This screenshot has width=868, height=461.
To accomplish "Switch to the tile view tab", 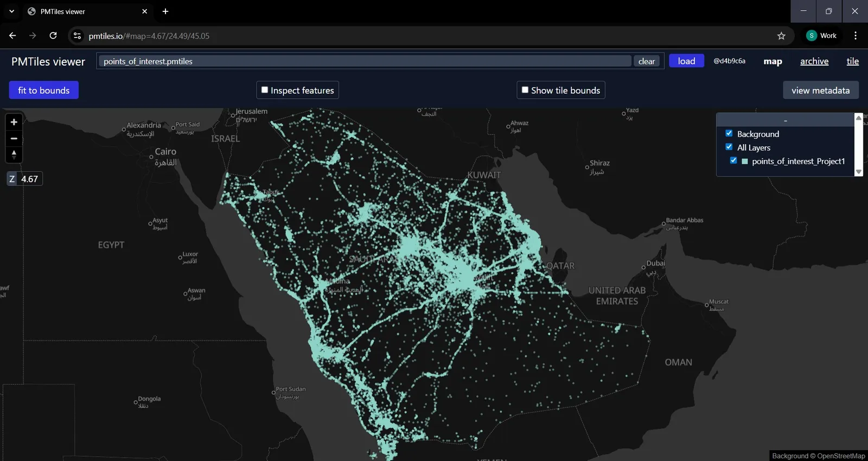I will point(853,61).
